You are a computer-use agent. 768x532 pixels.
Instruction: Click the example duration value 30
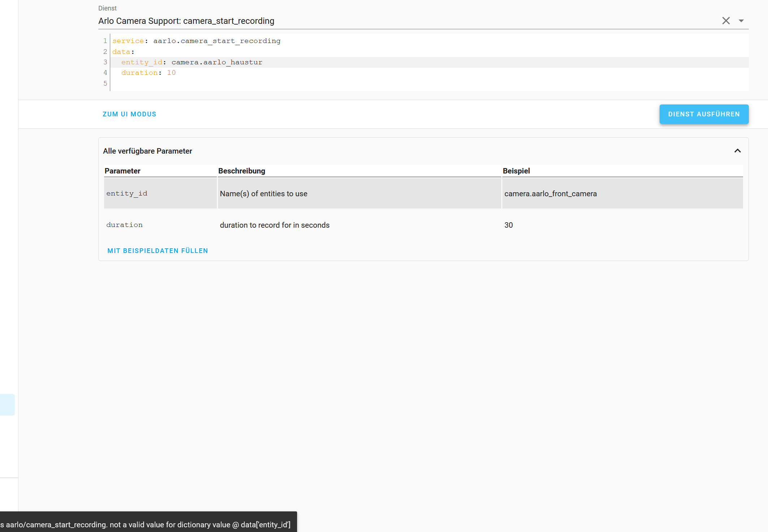(x=509, y=225)
